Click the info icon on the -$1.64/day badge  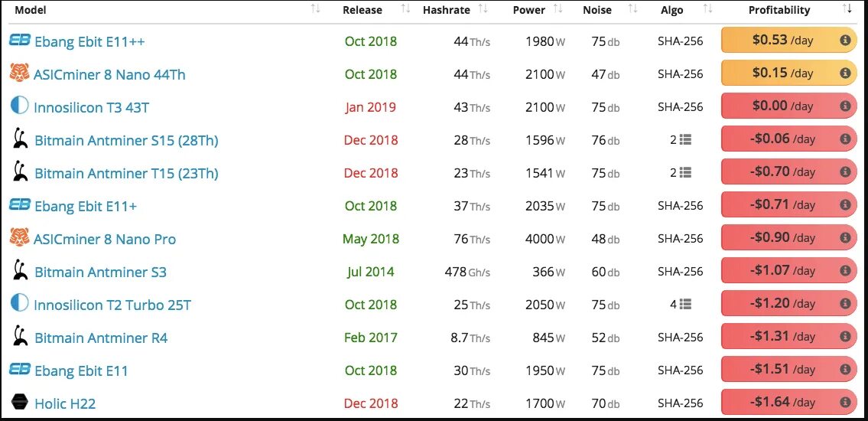click(x=845, y=403)
